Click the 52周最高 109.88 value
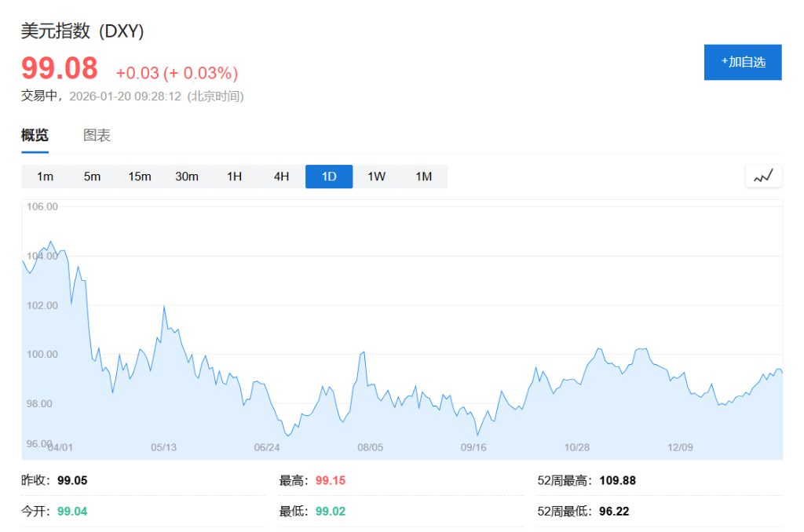 pyautogui.click(x=619, y=480)
